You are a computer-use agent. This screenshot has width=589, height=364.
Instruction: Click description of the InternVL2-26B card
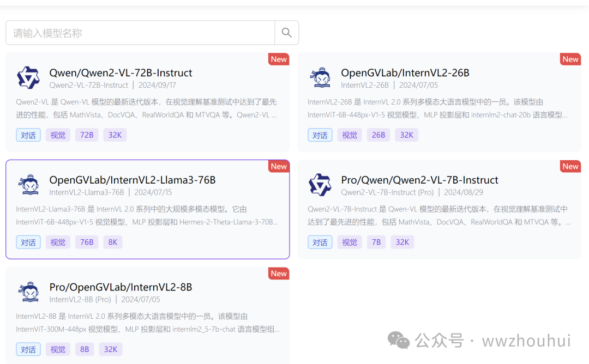pyautogui.click(x=437, y=108)
